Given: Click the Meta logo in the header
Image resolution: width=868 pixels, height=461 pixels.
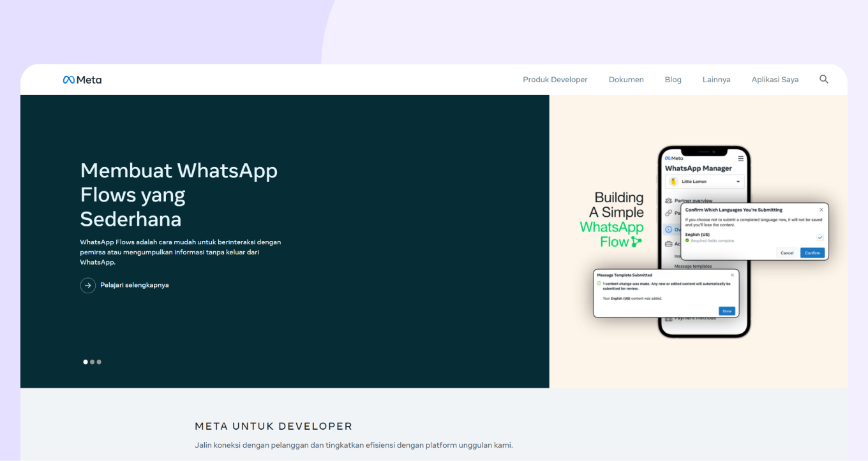Looking at the screenshot, I should coord(82,80).
